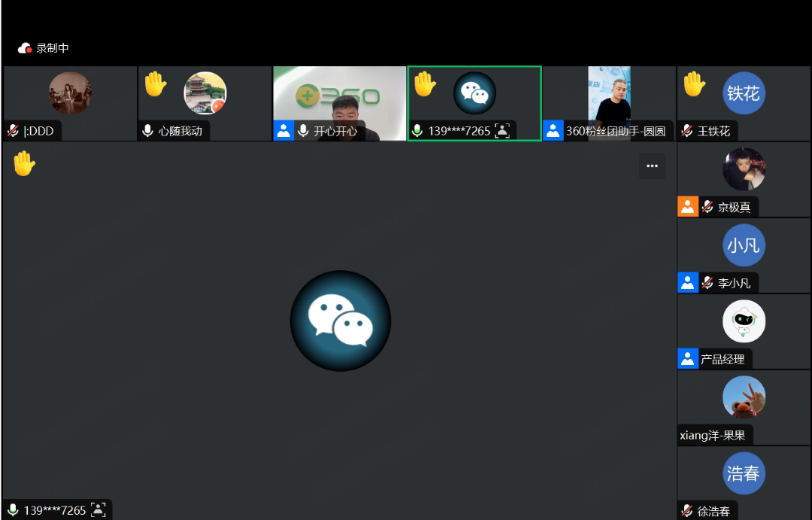The image size is (812, 520).
Task: Click microphone icon beside 心随我动
Action: pyautogui.click(x=147, y=131)
